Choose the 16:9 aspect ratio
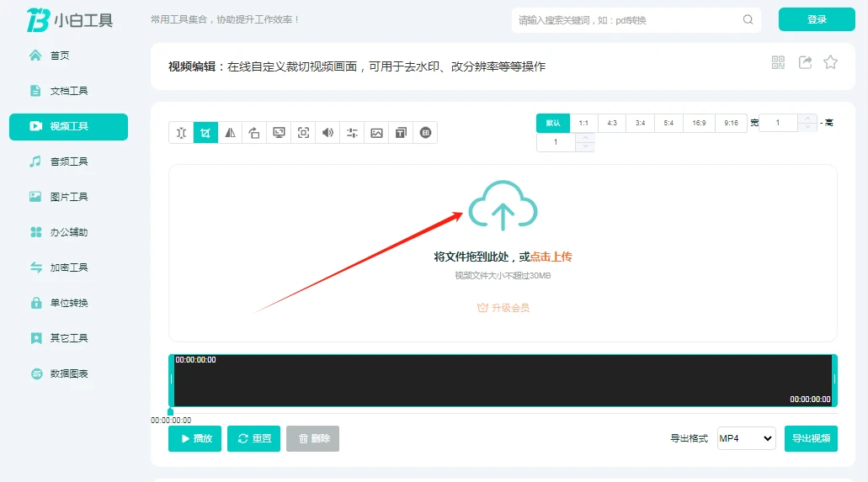Screen dimensions: 868x482 (x=699, y=123)
